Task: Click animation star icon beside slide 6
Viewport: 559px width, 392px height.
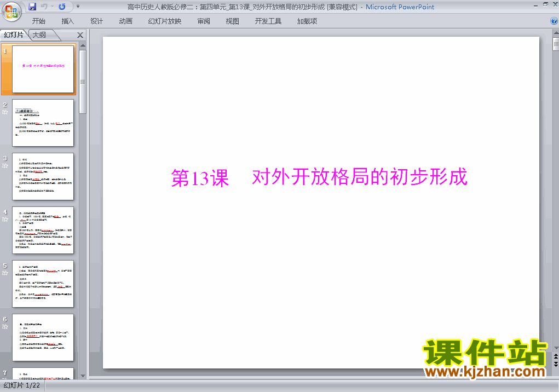Action: tap(5, 326)
